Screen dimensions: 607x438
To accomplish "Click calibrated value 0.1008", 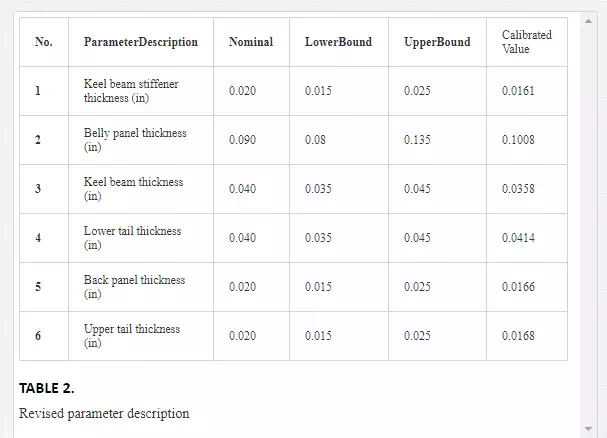I will pyautogui.click(x=518, y=140).
